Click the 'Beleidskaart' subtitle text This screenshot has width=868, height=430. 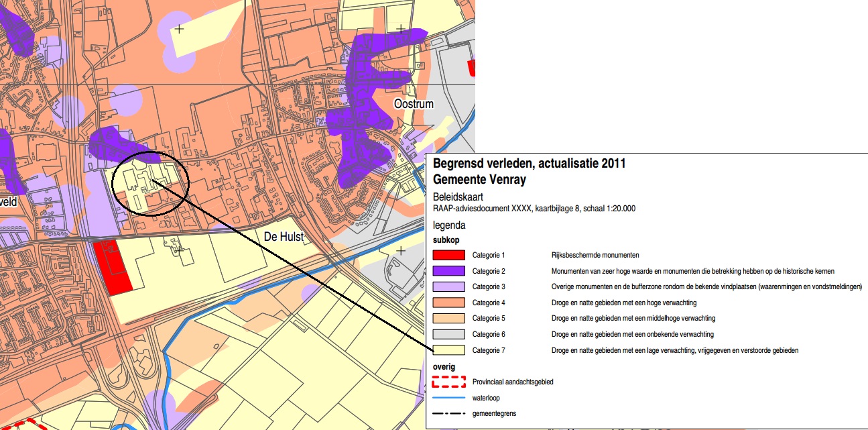[x=456, y=198]
